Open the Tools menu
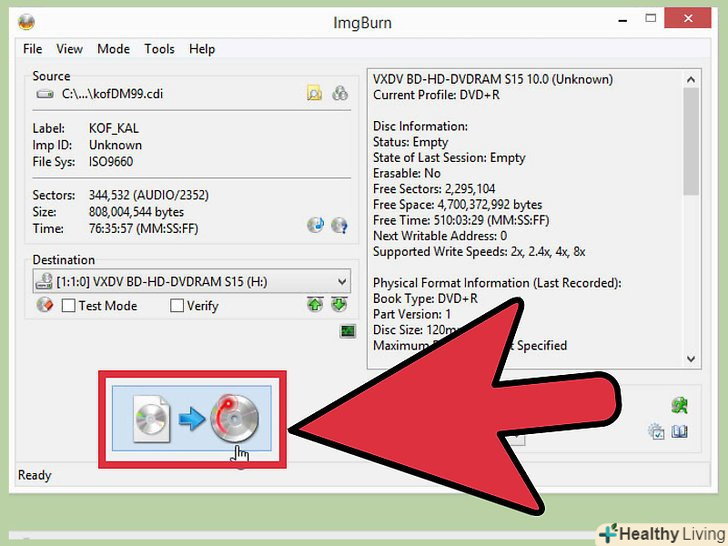The height and width of the screenshot is (546, 728). (x=159, y=49)
